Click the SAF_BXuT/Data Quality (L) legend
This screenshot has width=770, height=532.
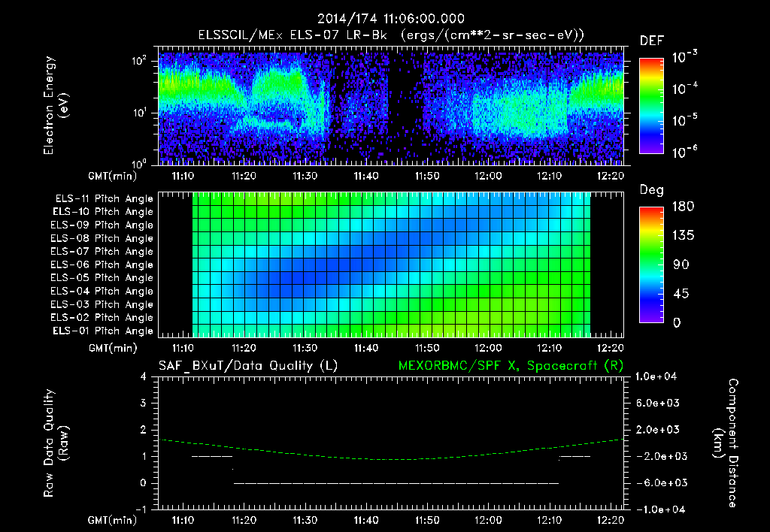(x=248, y=366)
